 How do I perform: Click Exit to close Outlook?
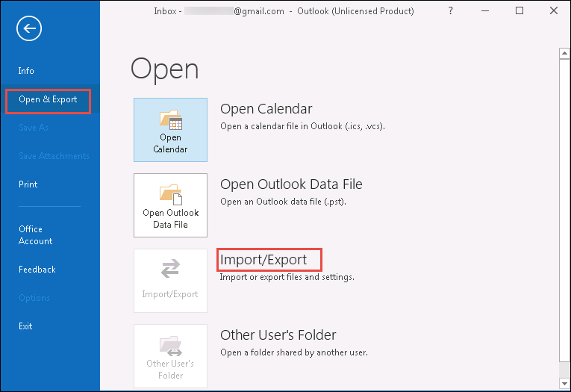pyautogui.click(x=25, y=326)
